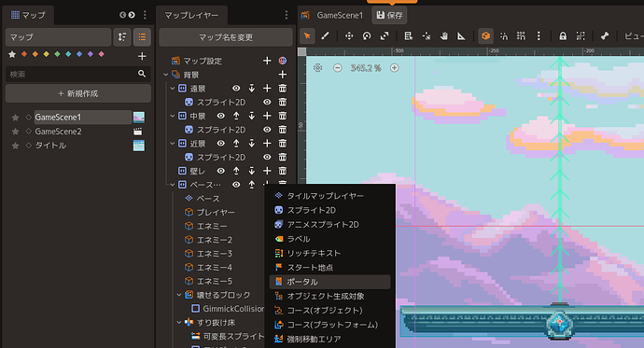Screen dimensions: 644x348
Task: Collapse the 近景 layer
Action: (173, 144)
